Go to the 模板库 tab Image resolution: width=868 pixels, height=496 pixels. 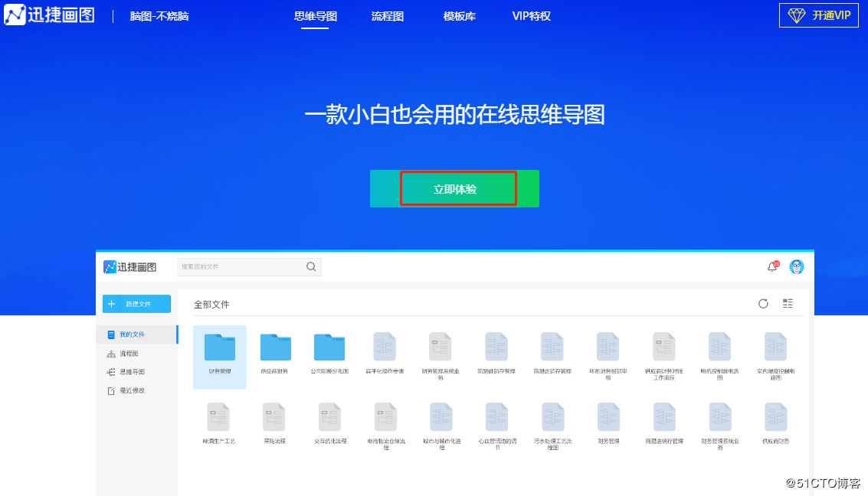pos(460,16)
